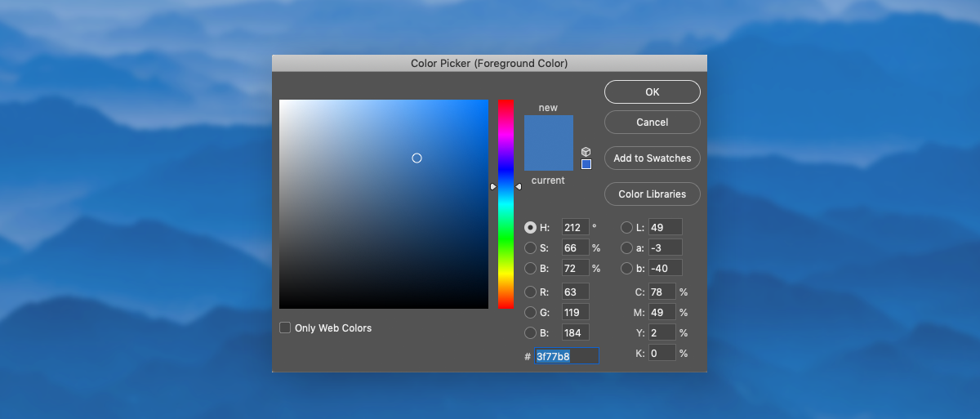Screen dimensions: 980x419
Task: Click the vertical hue spectrum slider
Action: [506, 204]
